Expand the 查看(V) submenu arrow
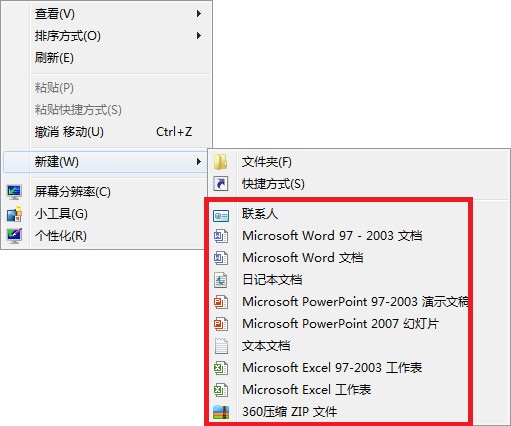Screen dimensions: 511x426 [x=199, y=14]
